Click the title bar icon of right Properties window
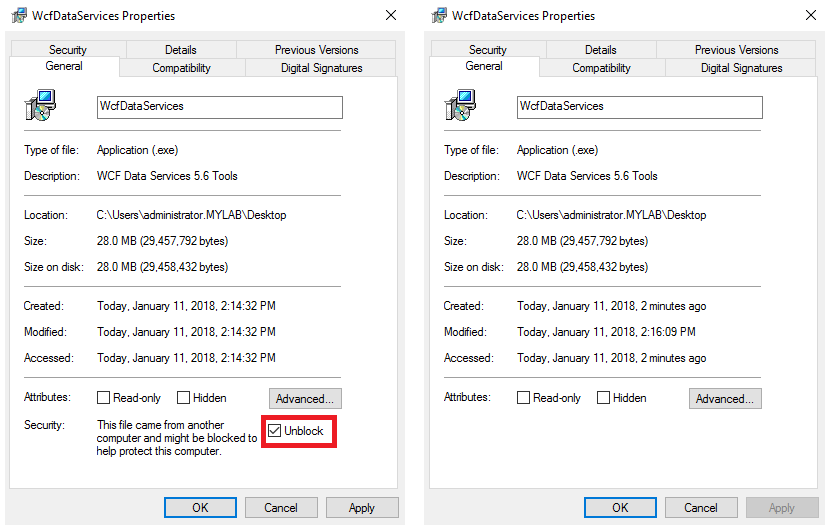 [439, 15]
